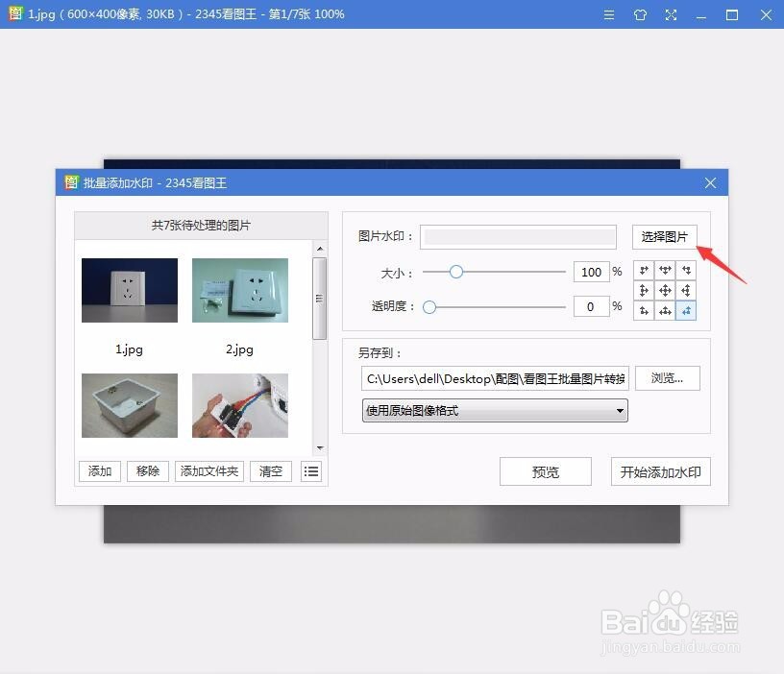Set watermark position to bottom-center

tap(665, 311)
